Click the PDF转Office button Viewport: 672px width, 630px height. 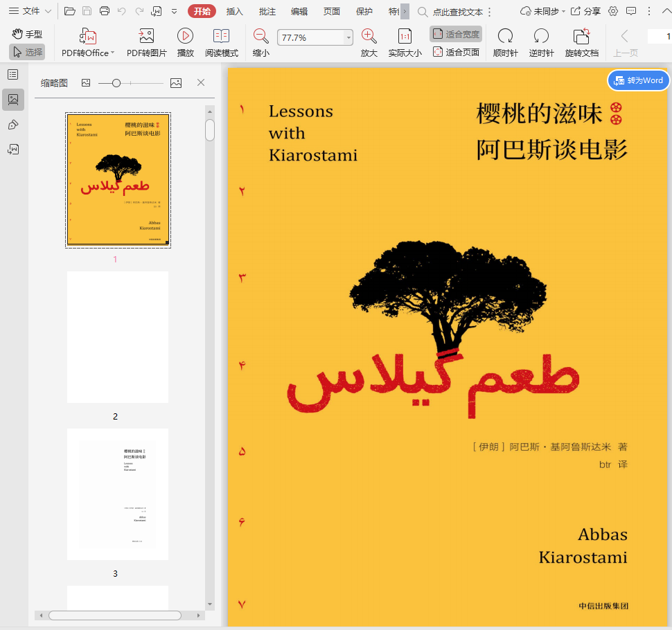pyautogui.click(x=88, y=42)
